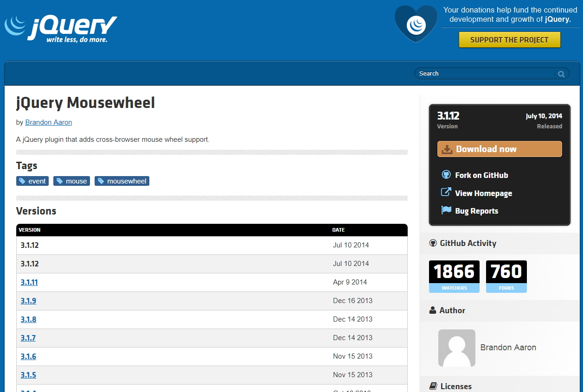583x392 pixels.
Task: Click the plugin description text
Action: coord(113,139)
